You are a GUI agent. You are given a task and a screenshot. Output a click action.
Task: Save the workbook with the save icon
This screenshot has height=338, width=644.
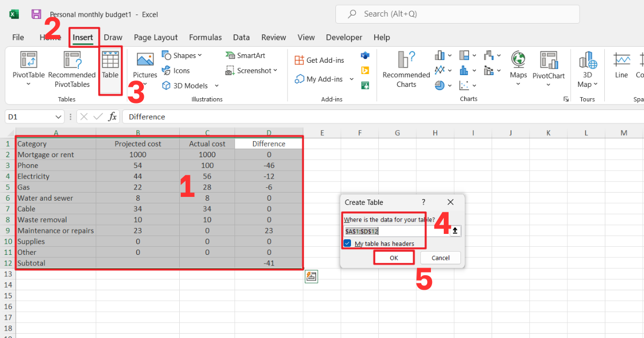point(36,14)
